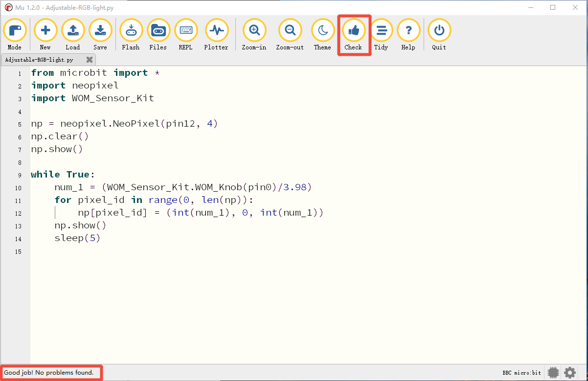
Task: Click the 'num_1 = (WOM_Sensor_Kit.WOM_Knob' line
Action: click(183, 187)
